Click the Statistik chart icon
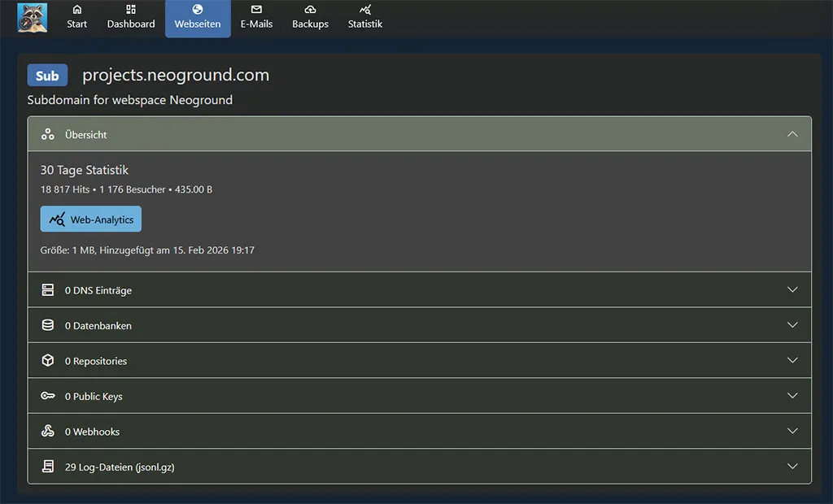Viewport: 833px width, 504px height. coord(365,10)
